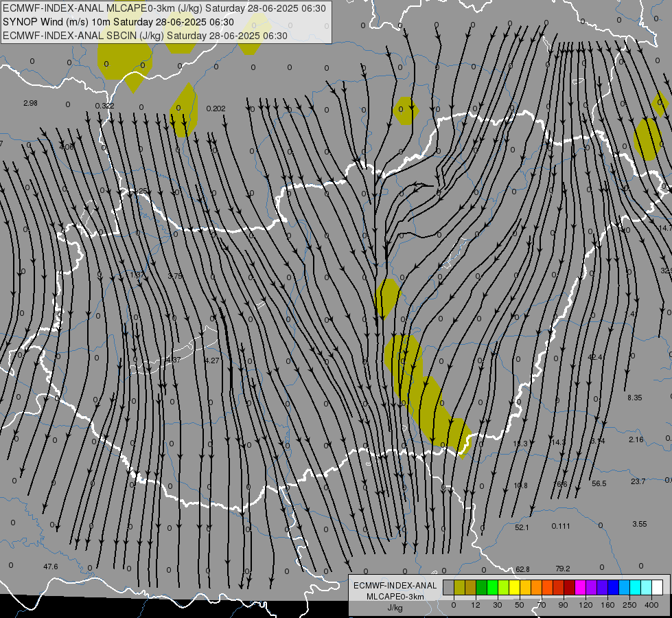Select the SYNOP Wind 10m header line

(x=118, y=22)
